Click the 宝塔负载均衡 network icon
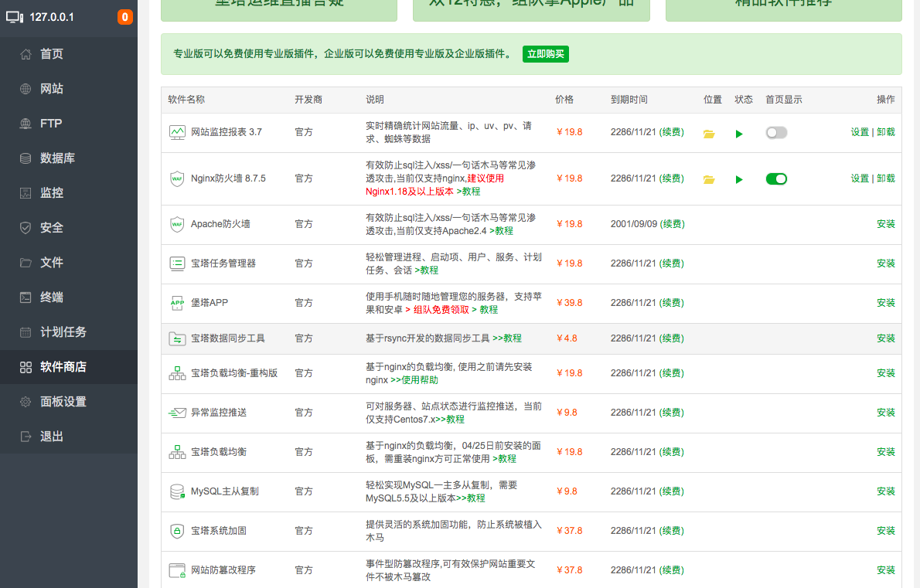This screenshot has height=588, width=920. [177, 452]
